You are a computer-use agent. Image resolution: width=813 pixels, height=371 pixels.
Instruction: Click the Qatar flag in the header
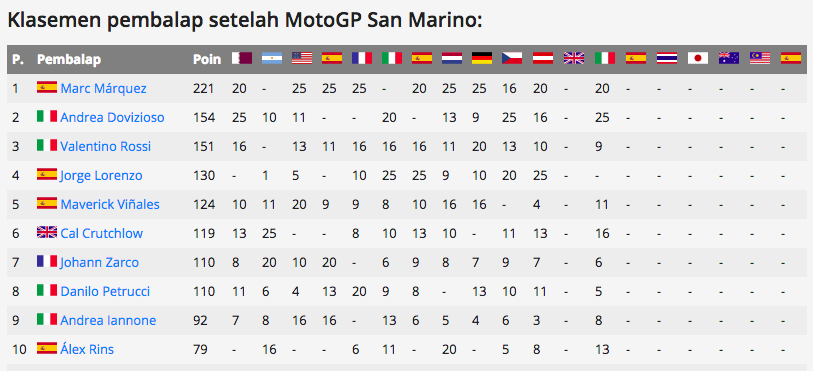(x=242, y=58)
